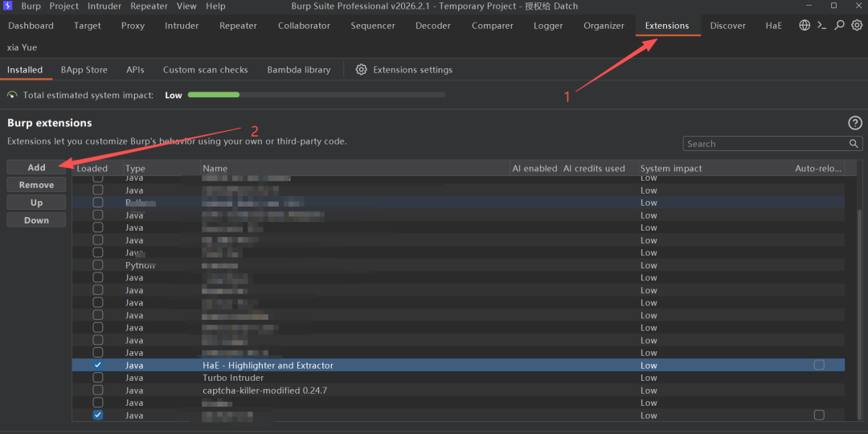Select the Installed sub-tab
Image resolution: width=868 pixels, height=434 pixels.
(25, 70)
